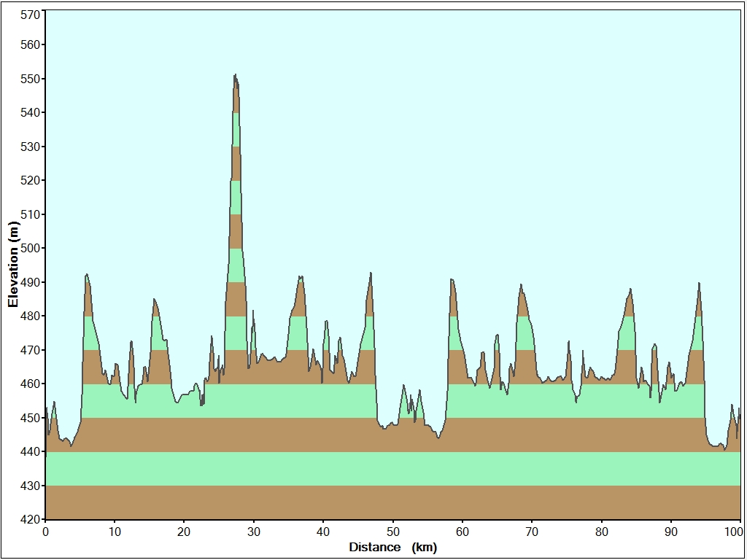Image resolution: width=747 pixels, height=560 pixels.
Task: Click the 20 distance axis label
Action: point(185,532)
